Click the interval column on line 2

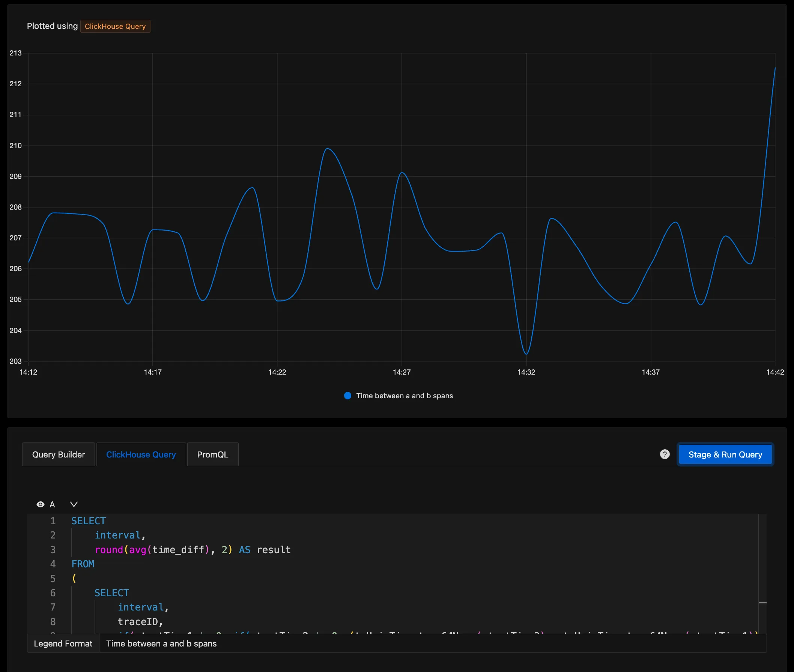118,535
